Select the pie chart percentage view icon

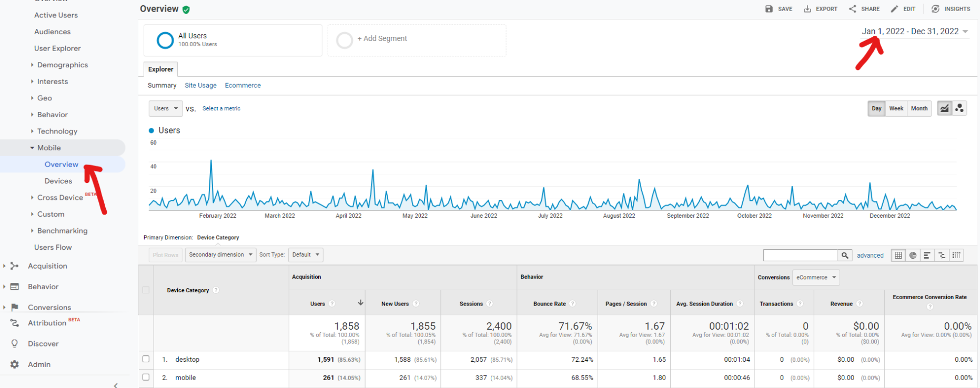coord(913,255)
